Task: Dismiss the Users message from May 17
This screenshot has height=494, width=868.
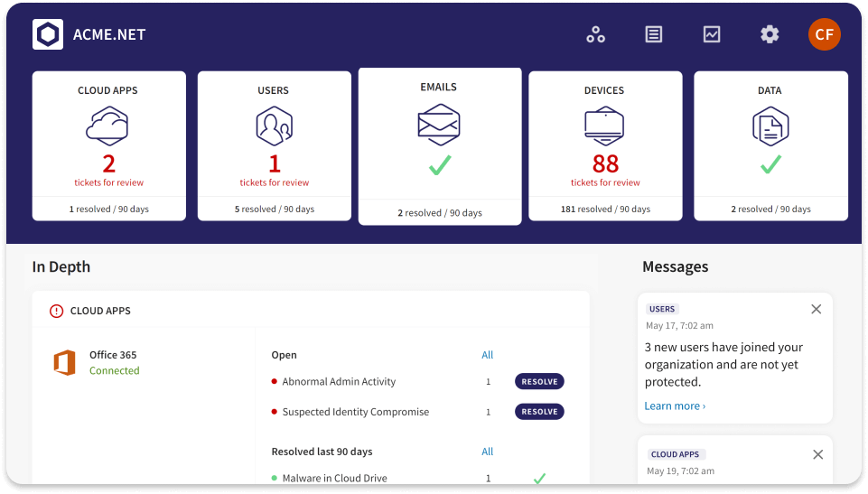Action: click(817, 309)
